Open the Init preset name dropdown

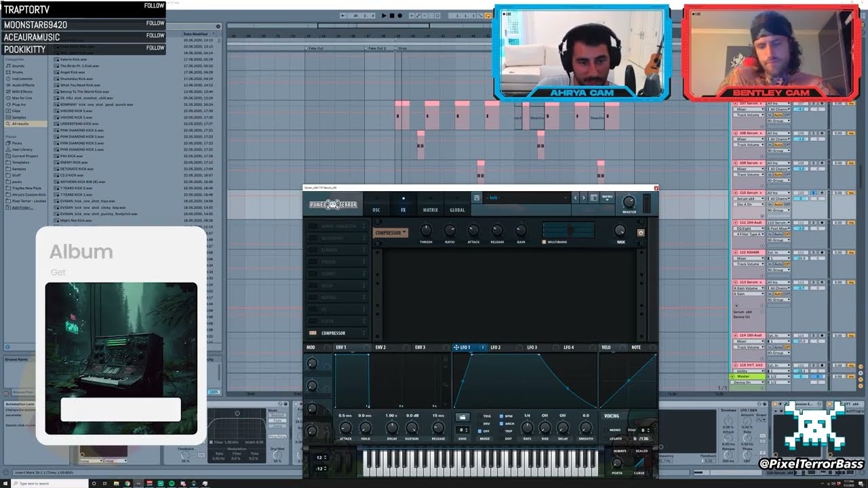(x=526, y=198)
